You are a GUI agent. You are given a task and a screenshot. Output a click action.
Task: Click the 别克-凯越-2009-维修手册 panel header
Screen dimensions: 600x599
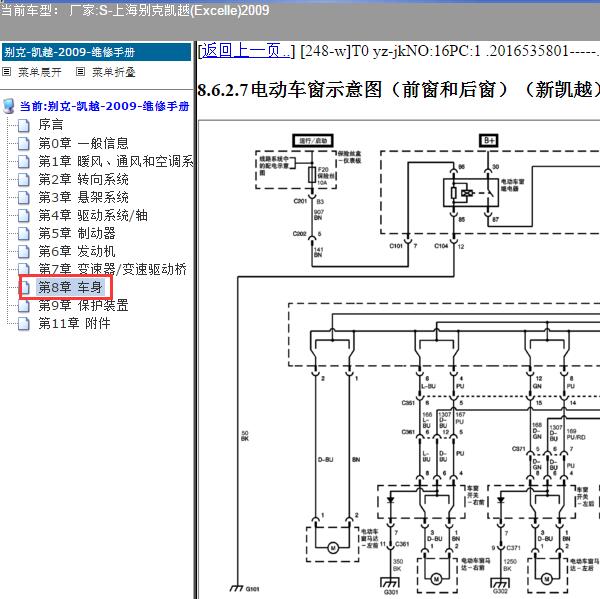96,52
